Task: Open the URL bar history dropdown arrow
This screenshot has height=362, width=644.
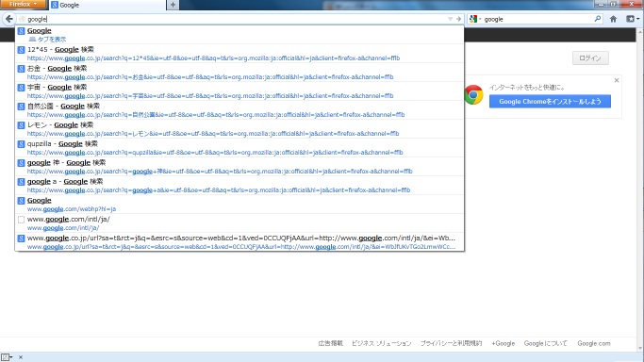Action: pos(450,19)
